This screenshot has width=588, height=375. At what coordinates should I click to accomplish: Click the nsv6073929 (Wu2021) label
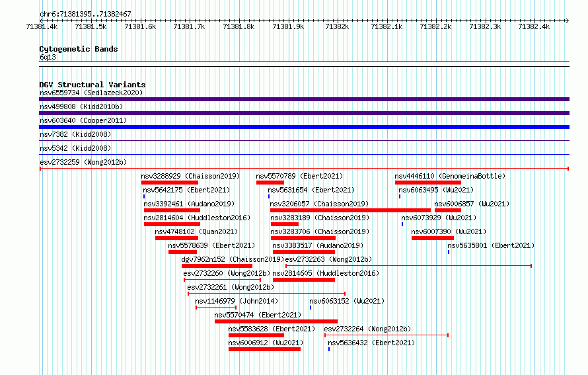439,218
